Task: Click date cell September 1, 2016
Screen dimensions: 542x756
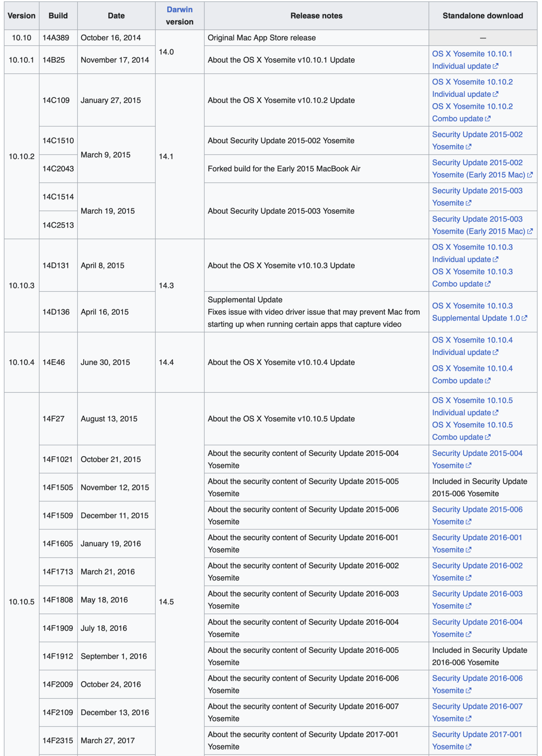Action: (116, 656)
